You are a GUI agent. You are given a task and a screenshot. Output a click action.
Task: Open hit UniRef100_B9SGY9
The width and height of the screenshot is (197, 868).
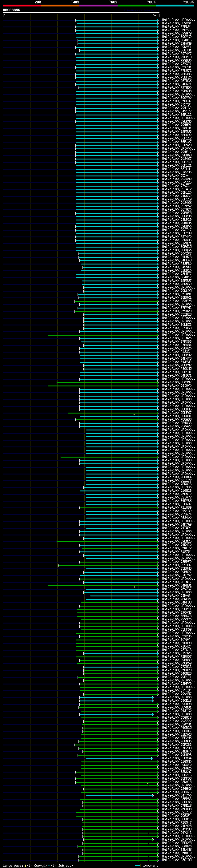point(177,33)
